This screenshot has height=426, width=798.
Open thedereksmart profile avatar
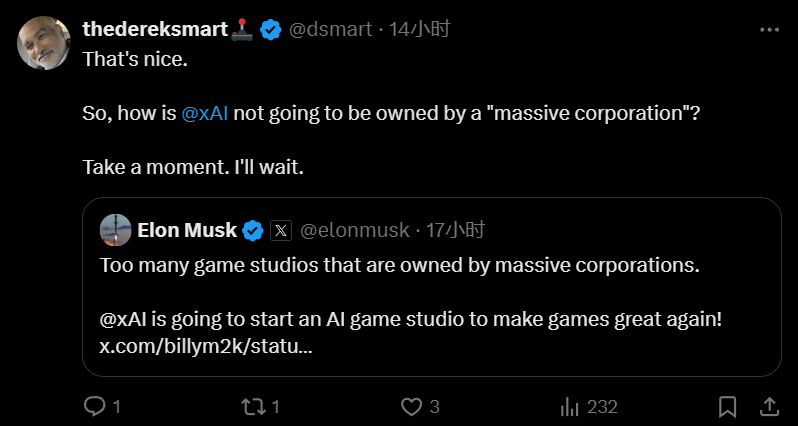click(44, 44)
